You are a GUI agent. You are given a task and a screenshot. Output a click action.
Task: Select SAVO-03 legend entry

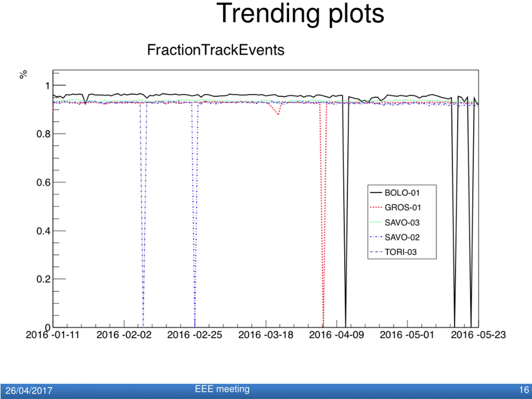(x=395, y=223)
